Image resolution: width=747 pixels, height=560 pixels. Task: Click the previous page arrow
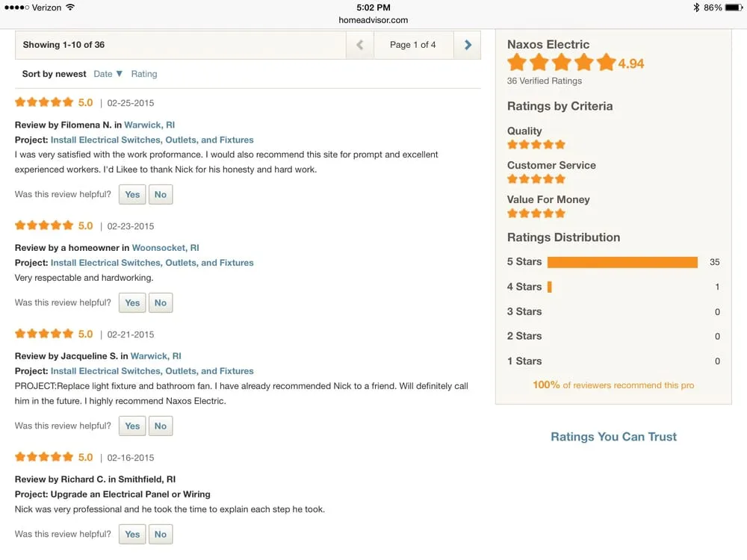360,45
